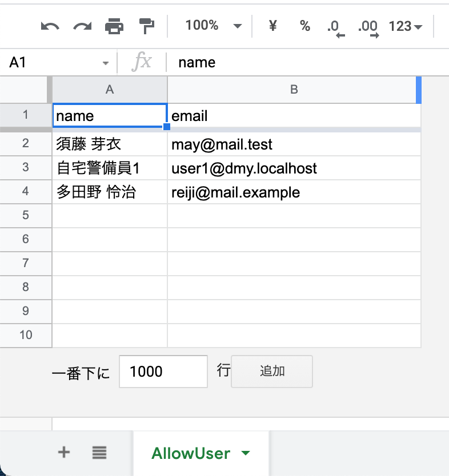Select row 2 header

[x=26, y=143]
